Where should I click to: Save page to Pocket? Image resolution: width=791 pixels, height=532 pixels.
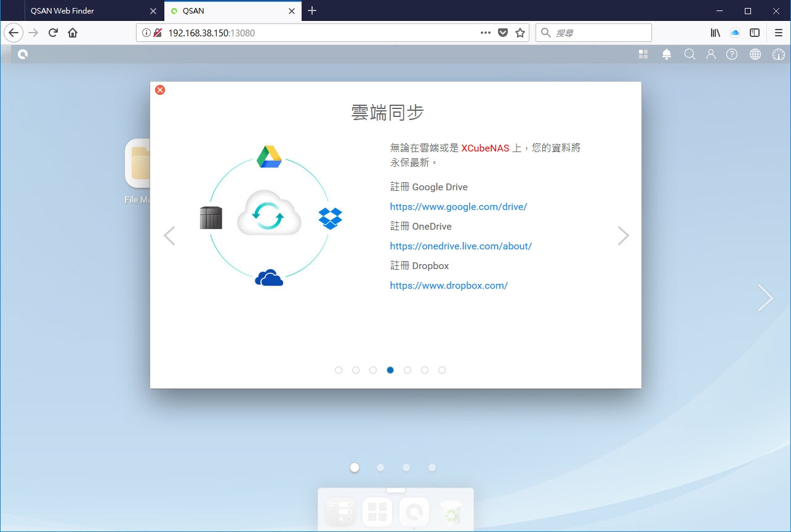(503, 33)
